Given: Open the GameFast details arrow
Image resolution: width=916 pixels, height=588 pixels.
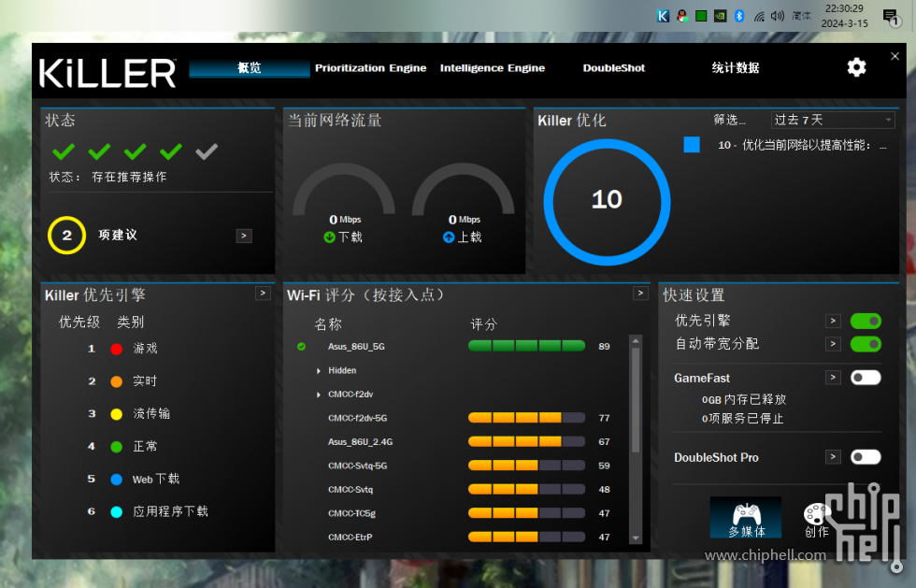Looking at the screenshot, I should (833, 378).
